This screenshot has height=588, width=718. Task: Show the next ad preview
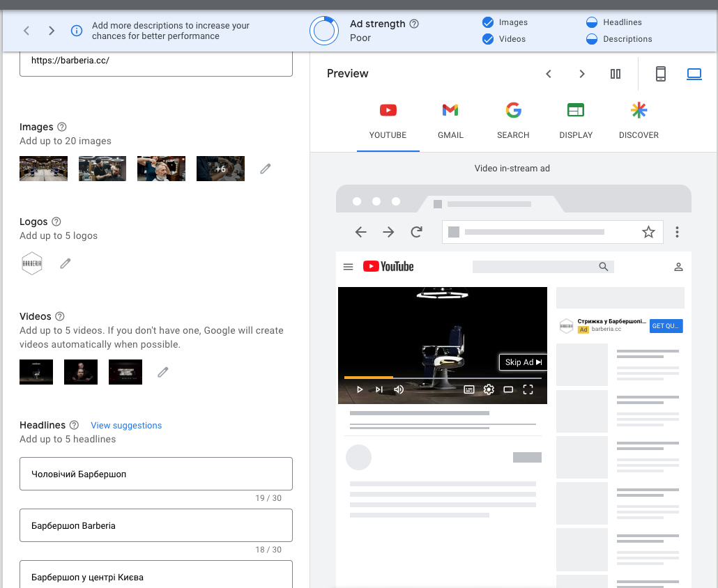point(582,74)
